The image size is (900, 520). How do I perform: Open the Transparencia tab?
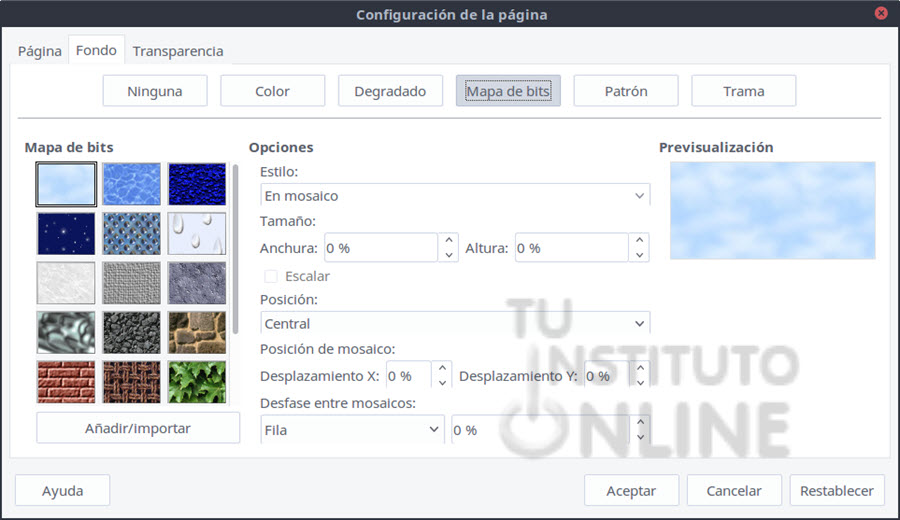pyautogui.click(x=178, y=51)
